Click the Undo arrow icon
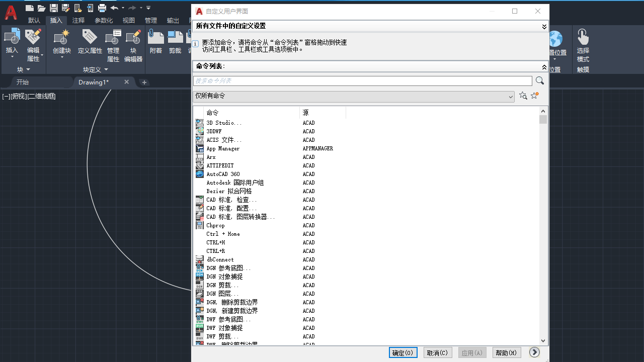This screenshot has width=644, height=362. [115, 8]
